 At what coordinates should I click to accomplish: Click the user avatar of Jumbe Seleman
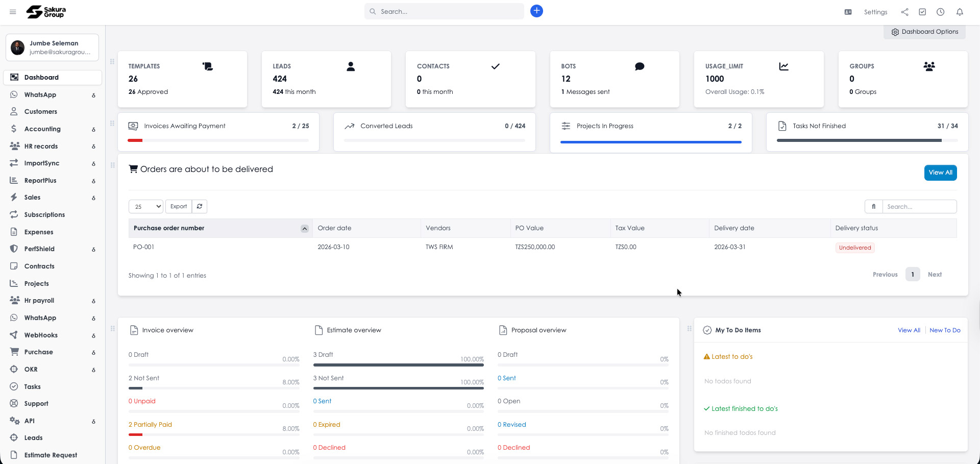click(18, 47)
